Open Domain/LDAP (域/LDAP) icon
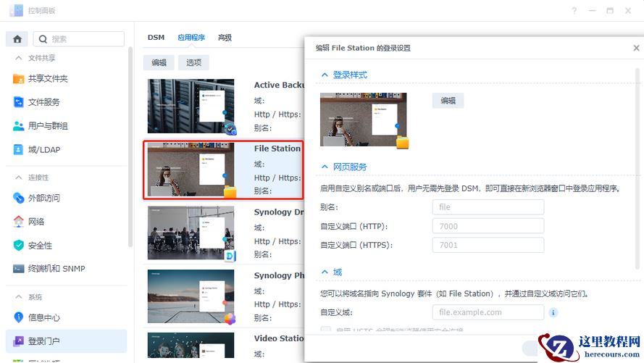The height and width of the screenshot is (363, 644). [19, 149]
